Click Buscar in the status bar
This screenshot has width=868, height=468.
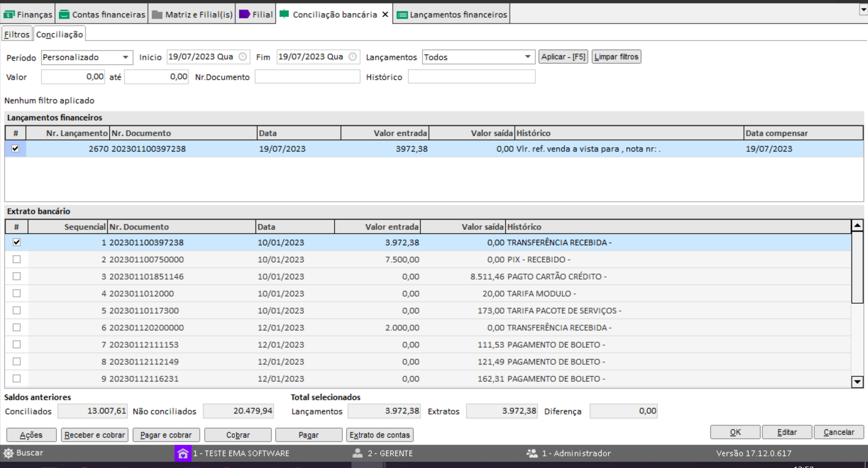tap(29, 453)
